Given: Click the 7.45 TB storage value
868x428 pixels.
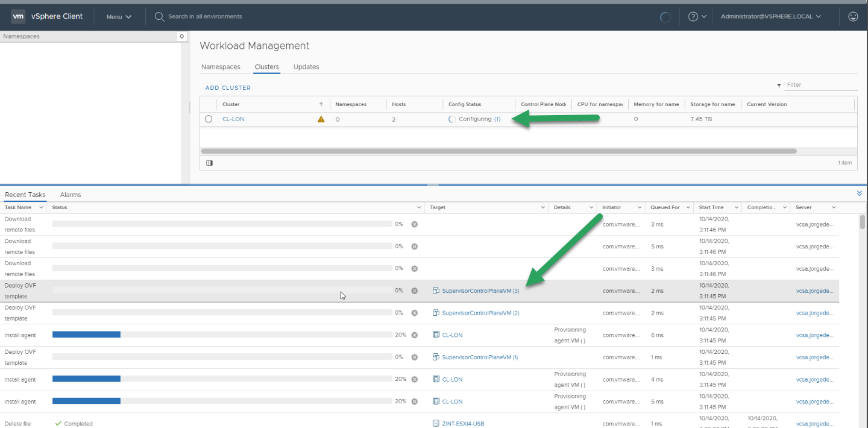Looking at the screenshot, I should click(701, 119).
